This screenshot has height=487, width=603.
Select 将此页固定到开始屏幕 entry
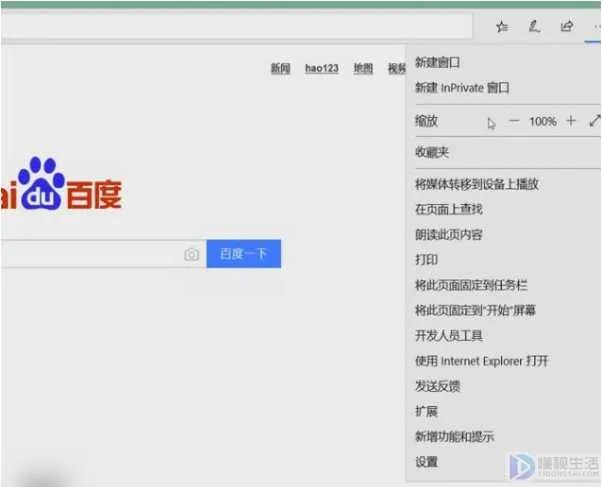click(475, 310)
